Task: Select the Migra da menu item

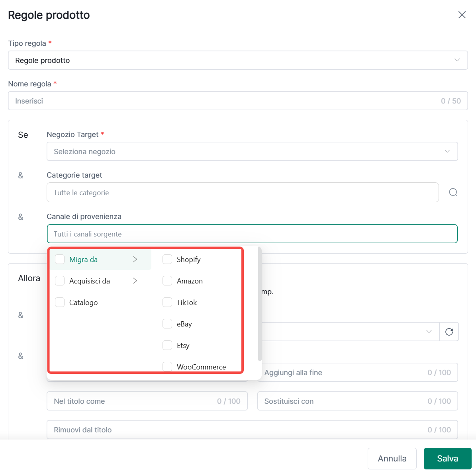Action: pyautogui.click(x=84, y=259)
